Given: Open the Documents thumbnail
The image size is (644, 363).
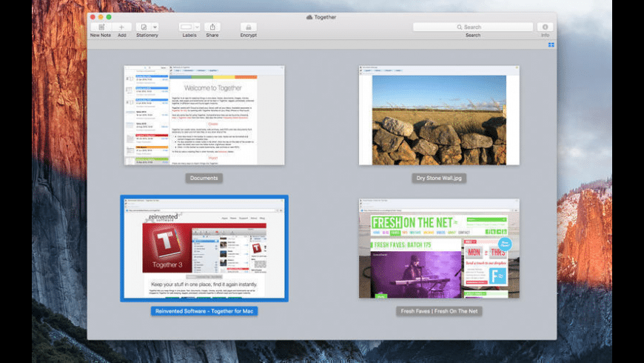Looking at the screenshot, I should coord(204,116).
